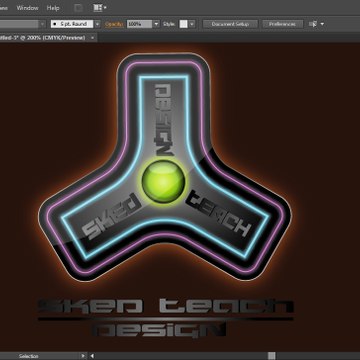Click the green sphere in the logo
Screen dimensions: 360x360
pyautogui.click(x=163, y=181)
